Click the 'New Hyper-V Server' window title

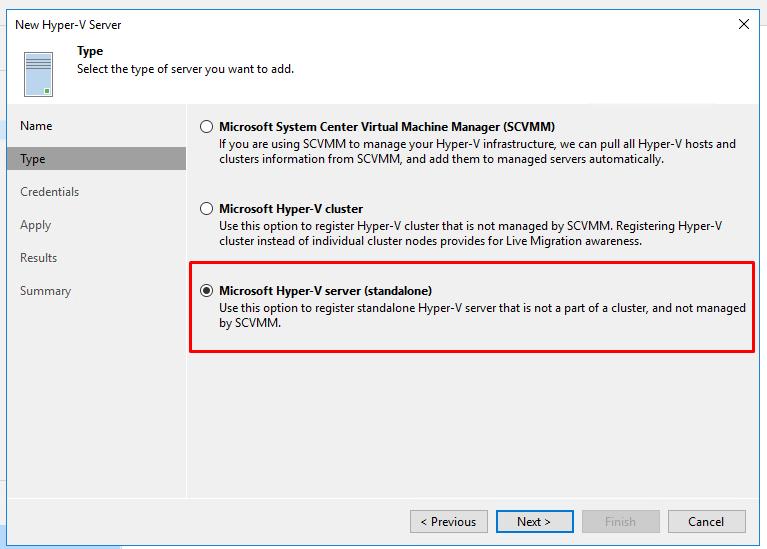pos(68,25)
